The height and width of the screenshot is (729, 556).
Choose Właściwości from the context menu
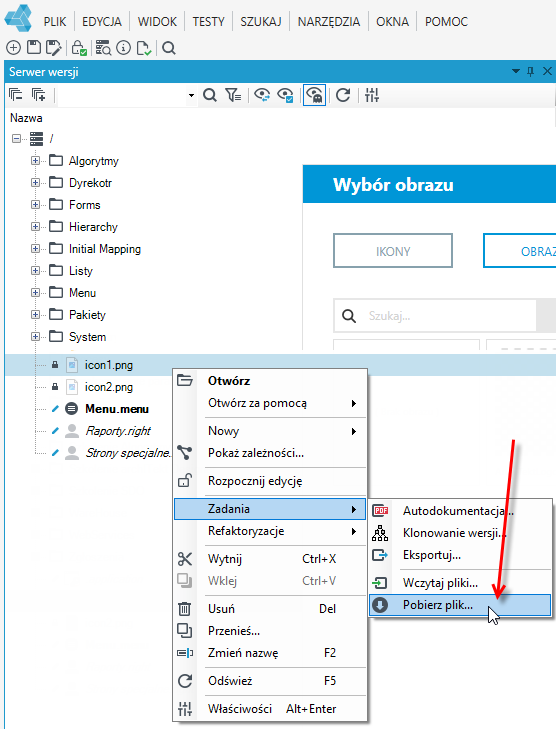pos(270,709)
